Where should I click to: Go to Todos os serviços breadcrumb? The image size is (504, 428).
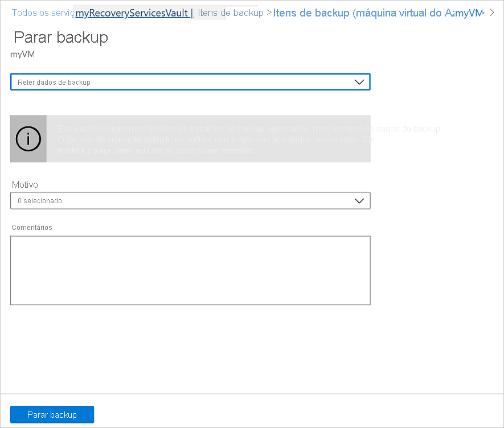pyautogui.click(x=43, y=13)
